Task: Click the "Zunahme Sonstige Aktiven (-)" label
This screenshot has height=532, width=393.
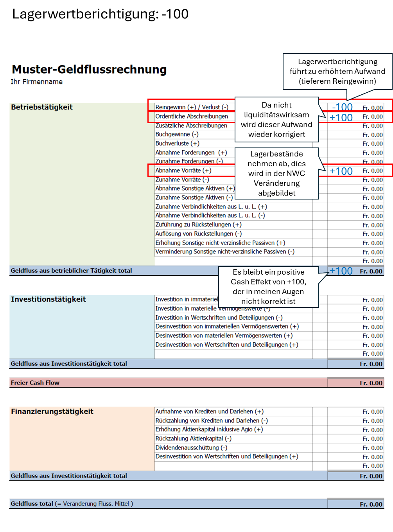Action: (x=194, y=198)
